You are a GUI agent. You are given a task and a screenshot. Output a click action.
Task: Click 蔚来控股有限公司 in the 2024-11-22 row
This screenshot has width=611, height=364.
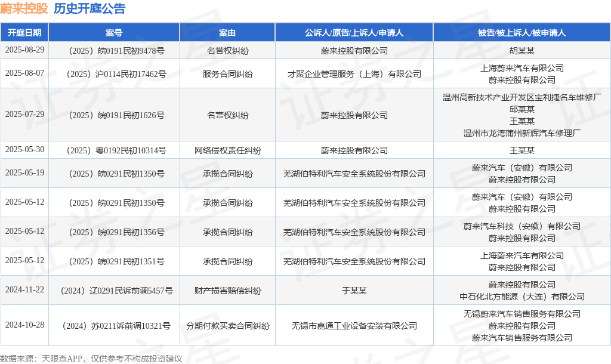pos(521,285)
